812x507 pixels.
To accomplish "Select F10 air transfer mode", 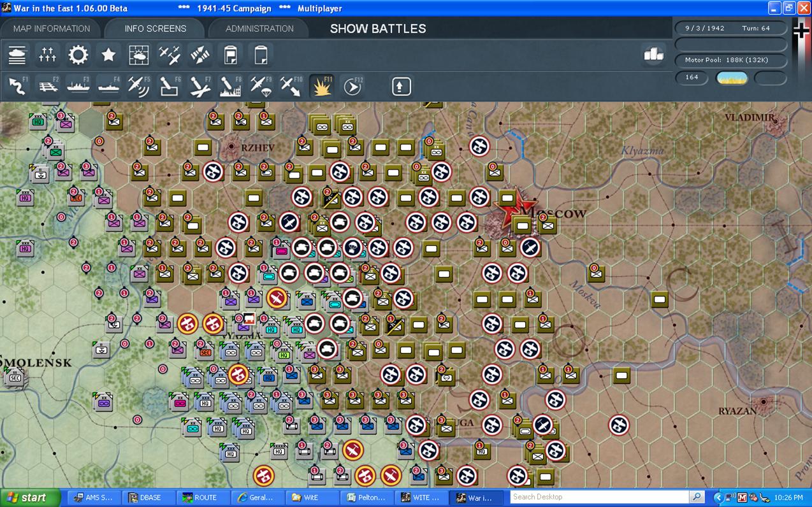I will [291, 86].
